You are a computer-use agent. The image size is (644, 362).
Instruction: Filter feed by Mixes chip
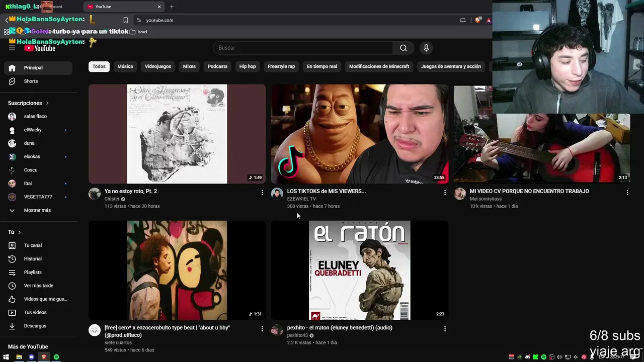coord(189,66)
